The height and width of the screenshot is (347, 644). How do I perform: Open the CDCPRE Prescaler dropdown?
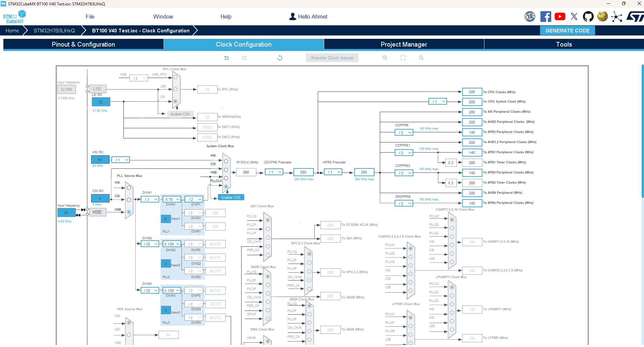tap(274, 172)
